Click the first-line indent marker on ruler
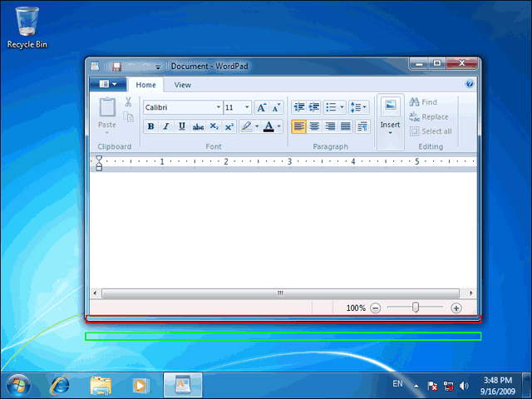This screenshot has height=399, width=532. click(x=99, y=159)
